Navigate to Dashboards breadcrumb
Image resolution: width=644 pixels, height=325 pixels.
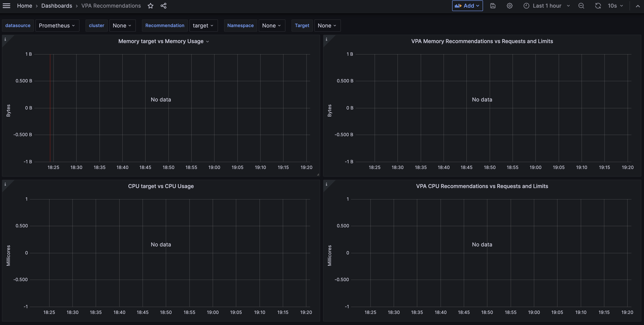tap(57, 6)
